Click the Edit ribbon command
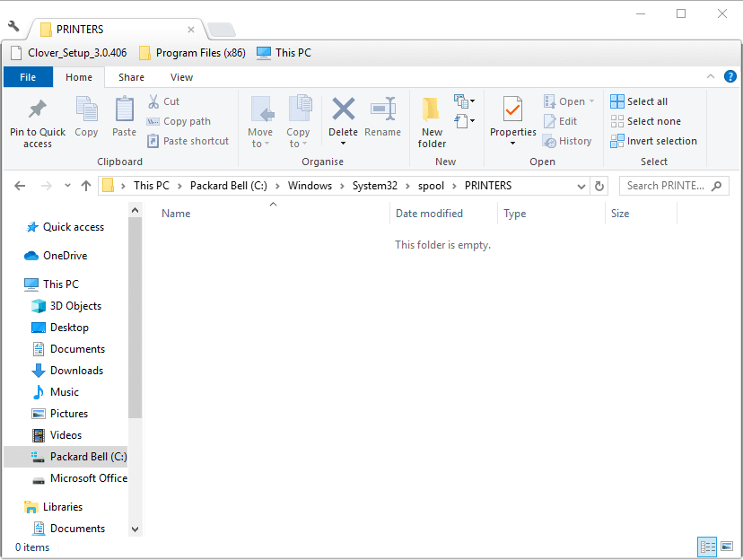Viewport: 743px width, 560px height. [560, 121]
